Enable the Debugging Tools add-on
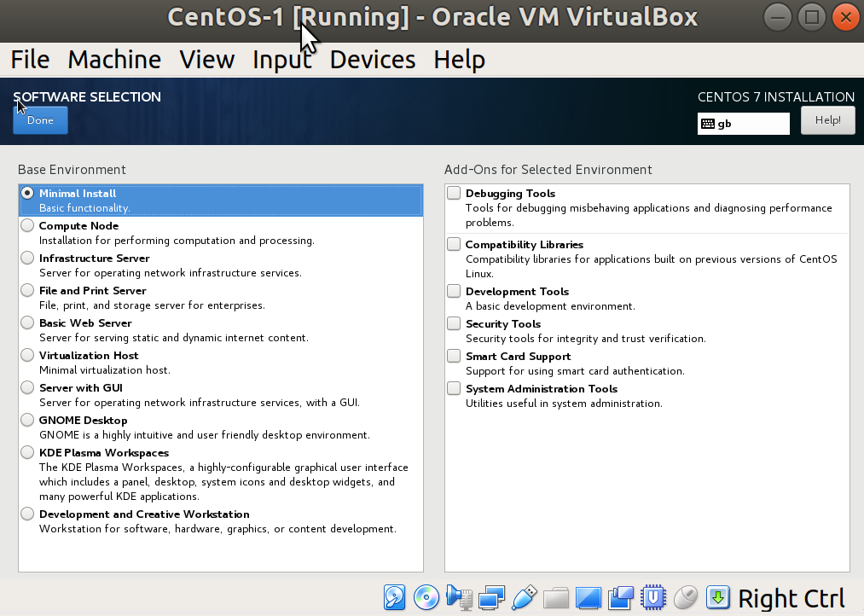Image resolution: width=864 pixels, height=616 pixels. [453, 193]
